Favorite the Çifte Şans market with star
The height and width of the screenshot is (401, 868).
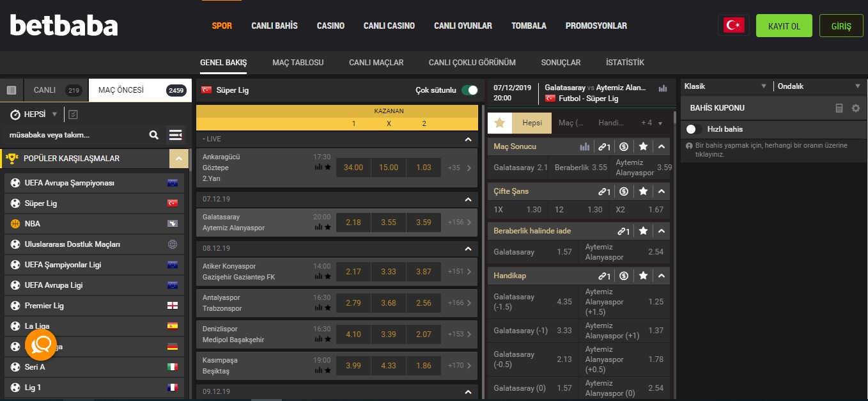point(643,191)
